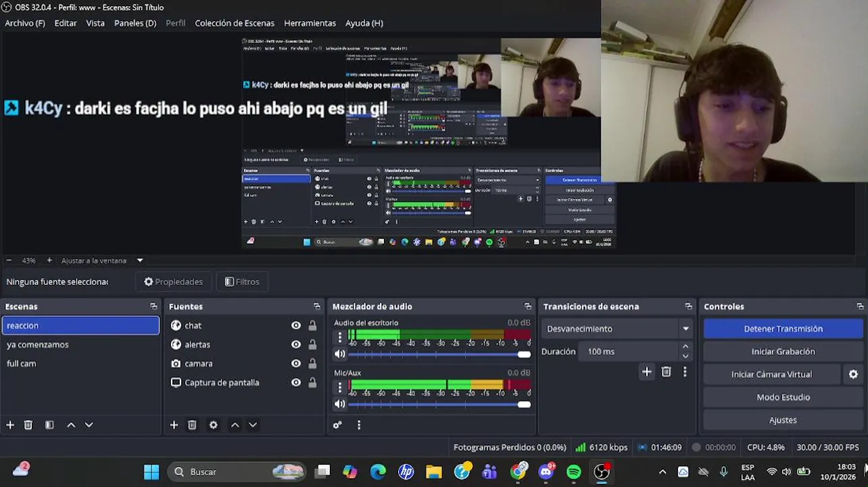
Task: Click the Filtros button
Action: point(242,282)
